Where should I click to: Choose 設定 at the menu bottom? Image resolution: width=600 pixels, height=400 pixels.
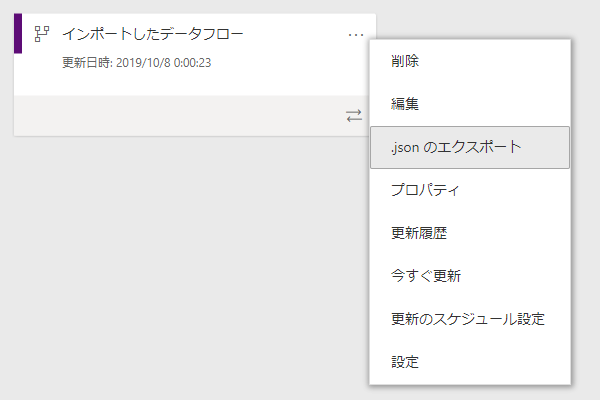point(470,362)
